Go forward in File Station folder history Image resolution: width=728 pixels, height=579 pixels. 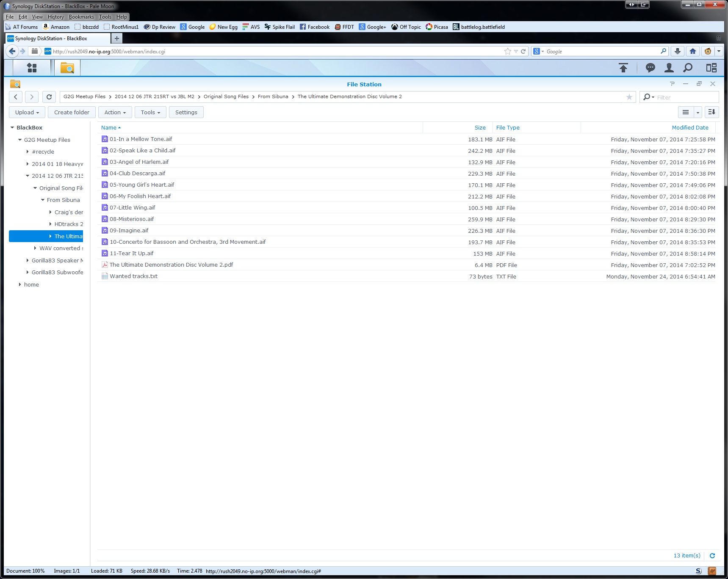pos(32,97)
